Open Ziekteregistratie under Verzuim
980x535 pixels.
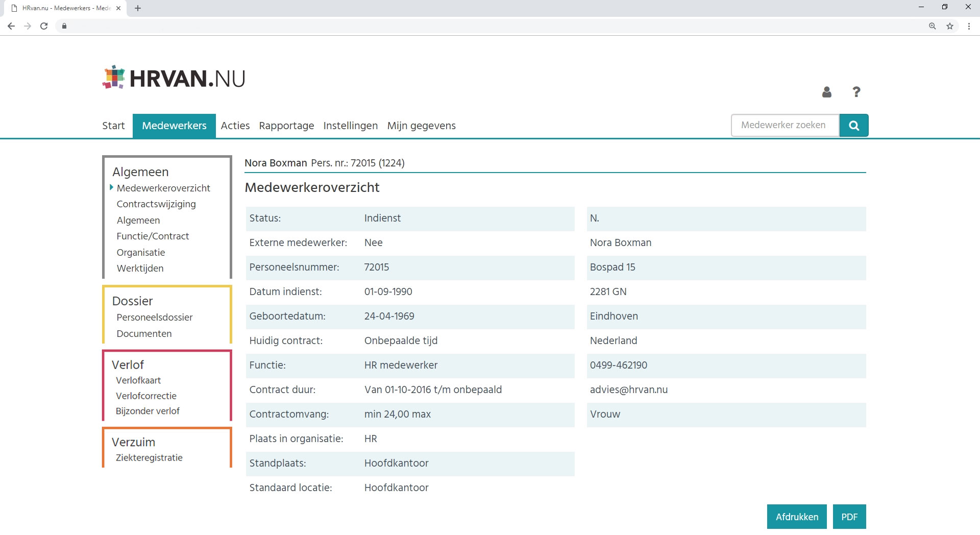coord(149,458)
